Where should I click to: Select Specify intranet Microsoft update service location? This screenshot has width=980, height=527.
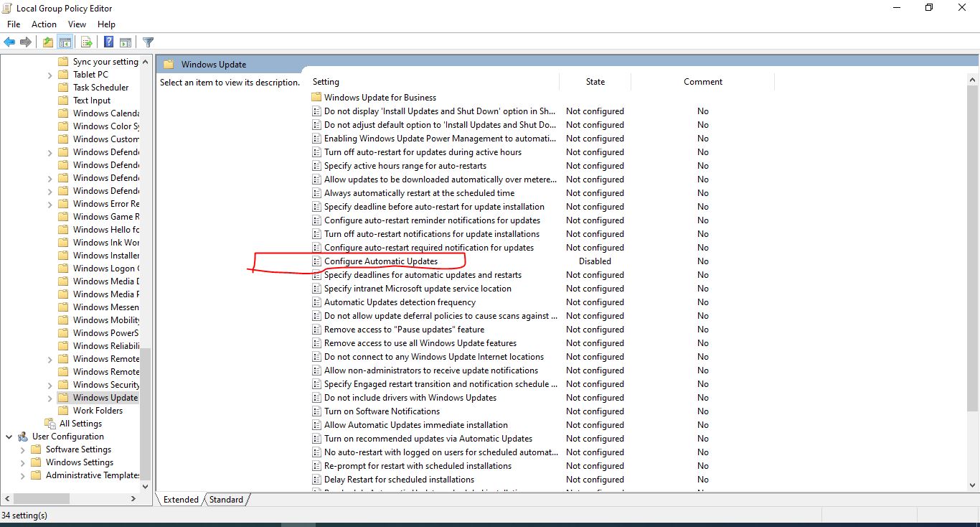click(418, 289)
